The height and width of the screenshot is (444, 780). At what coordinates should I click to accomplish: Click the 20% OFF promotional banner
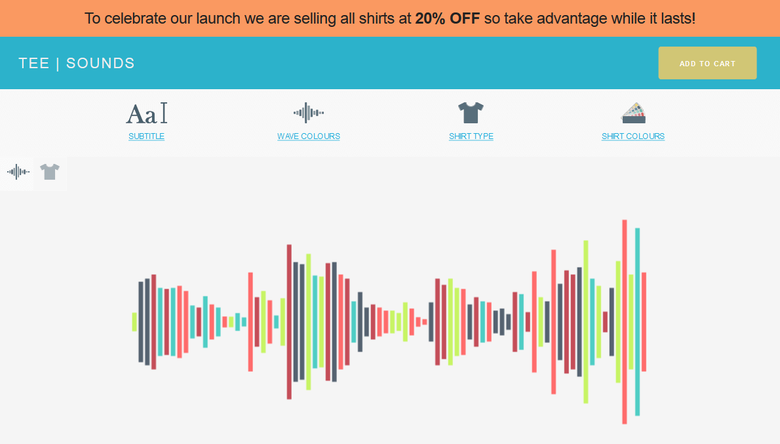click(x=390, y=18)
